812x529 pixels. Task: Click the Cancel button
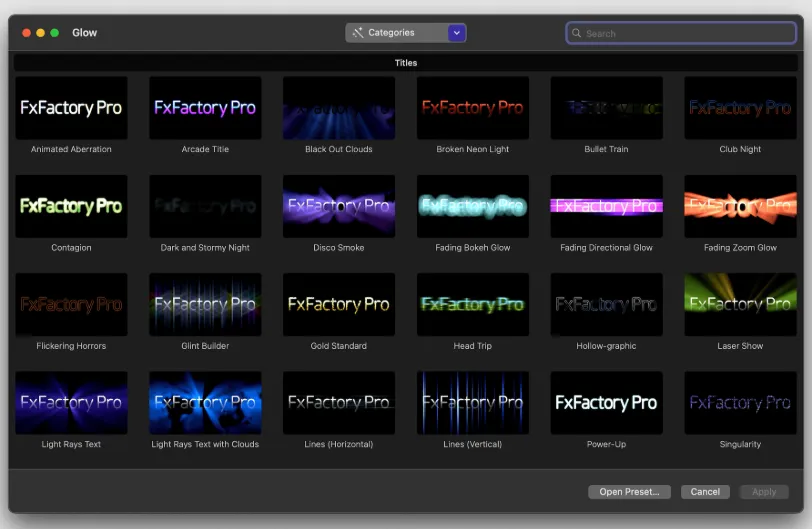click(x=705, y=492)
